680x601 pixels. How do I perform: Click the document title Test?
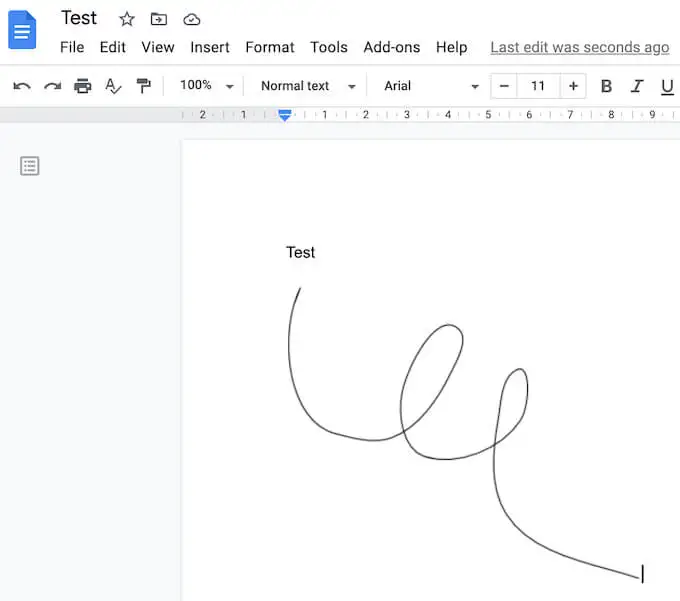(x=78, y=18)
